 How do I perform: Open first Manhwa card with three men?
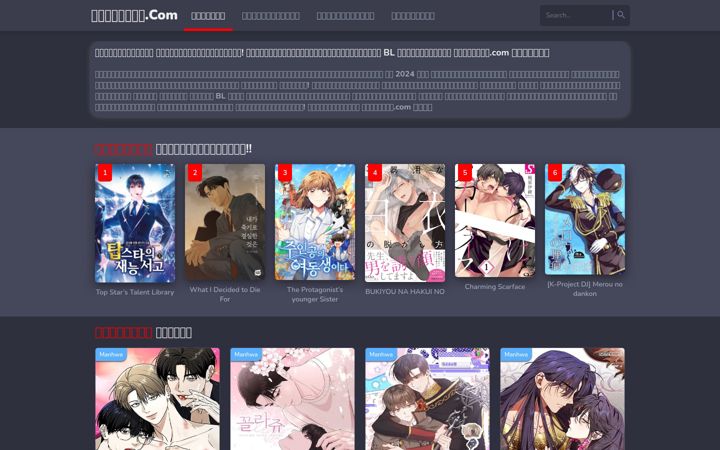pyautogui.click(x=158, y=399)
